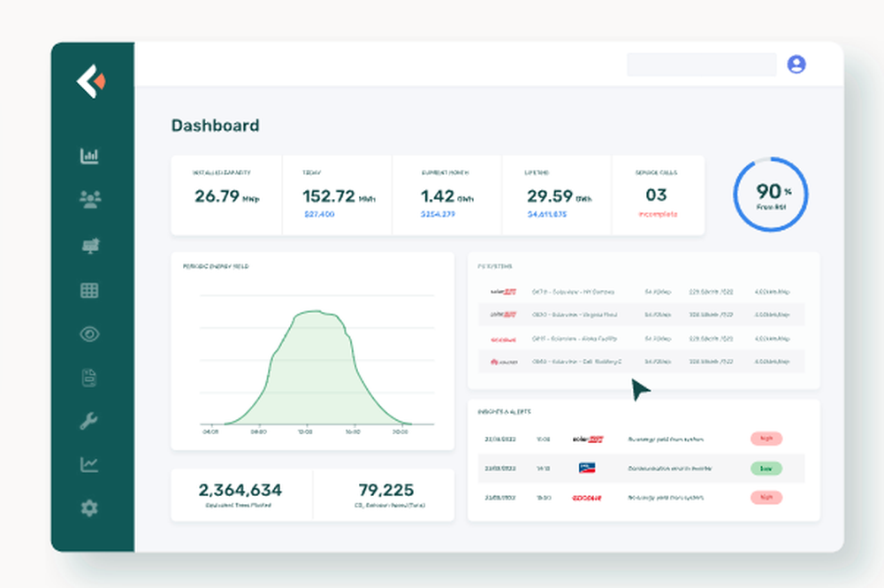Click the red incomplete status text
Image resolution: width=884 pixels, height=588 pixels.
pyautogui.click(x=658, y=214)
